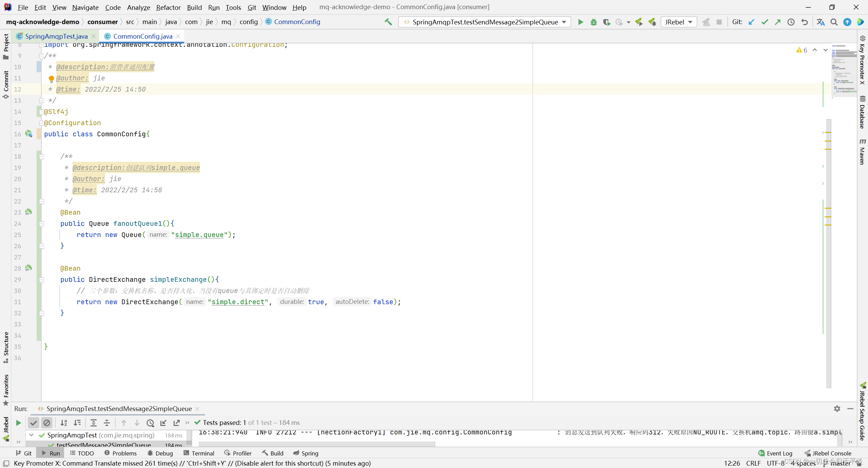This screenshot has width=868, height=468.
Task: Run with coverage icon in the toolbar
Action: (607, 22)
